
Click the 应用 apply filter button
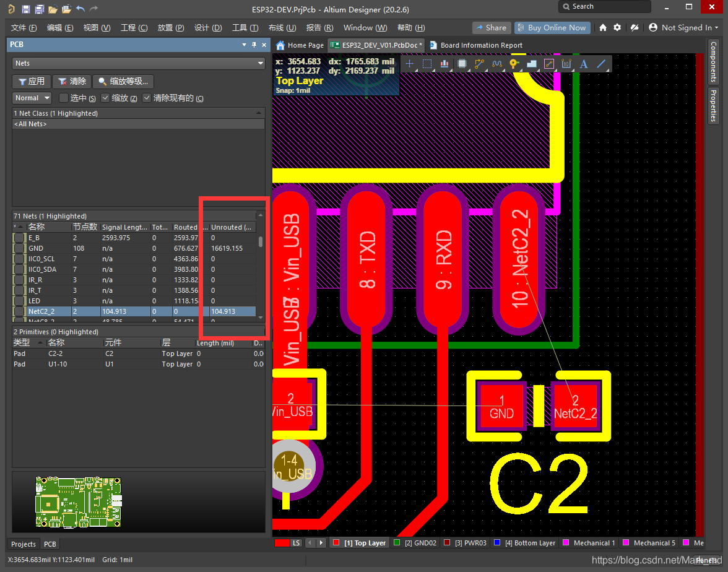[x=32, y=81]
